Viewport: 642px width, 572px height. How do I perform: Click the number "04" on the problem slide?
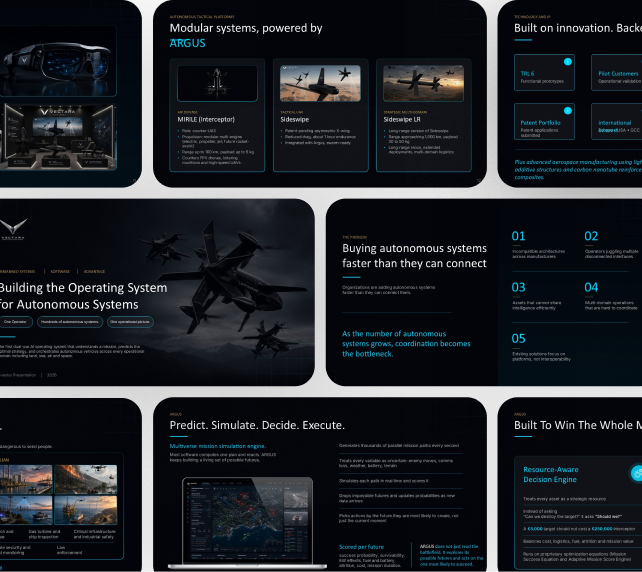(591, 287)
